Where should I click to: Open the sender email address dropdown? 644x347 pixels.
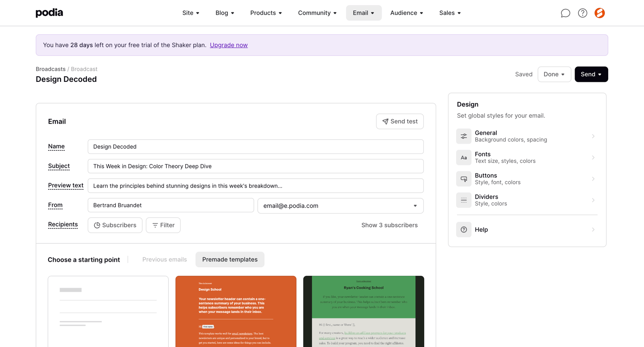tap(340, 205)
